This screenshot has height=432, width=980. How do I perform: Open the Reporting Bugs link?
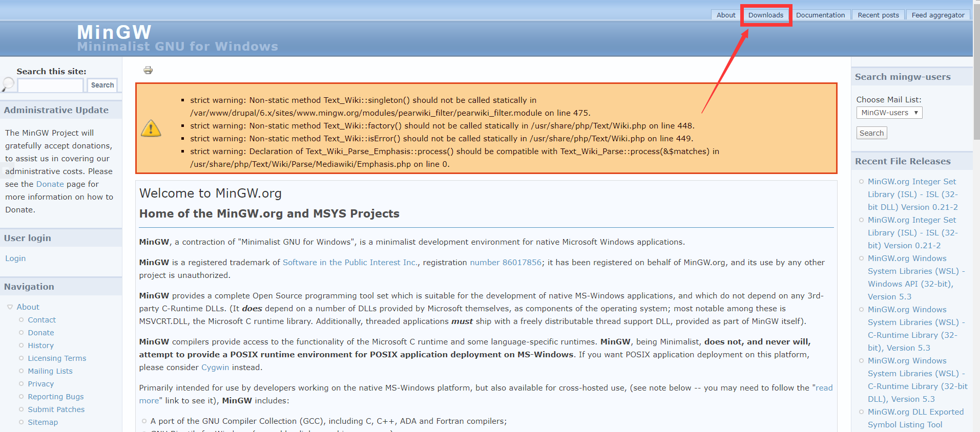[x=56, y=396]
